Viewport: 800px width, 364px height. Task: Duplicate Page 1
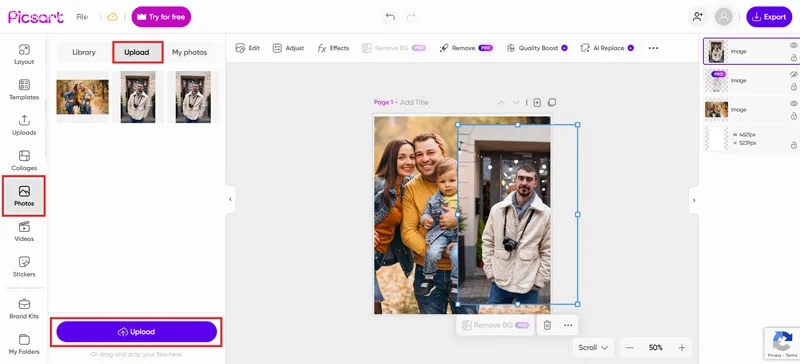pos(552,103)
